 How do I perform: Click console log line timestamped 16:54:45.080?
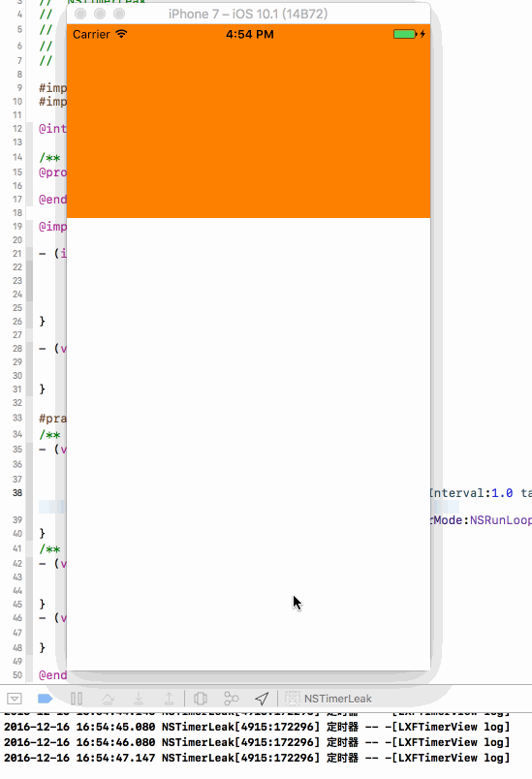(258, 727)
